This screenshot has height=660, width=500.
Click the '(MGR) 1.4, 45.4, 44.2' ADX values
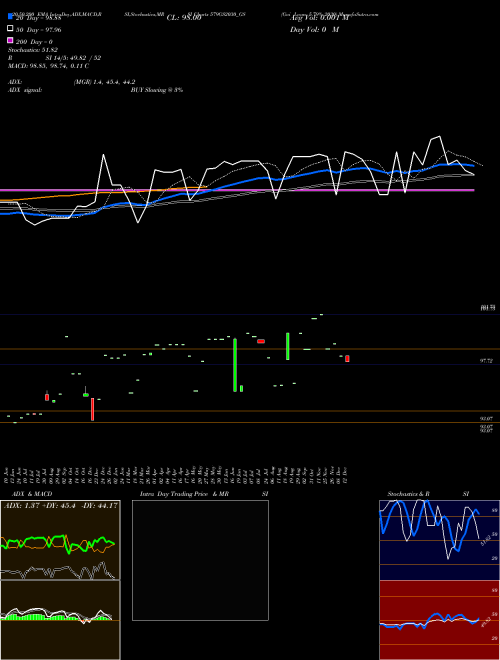point(104,82)
